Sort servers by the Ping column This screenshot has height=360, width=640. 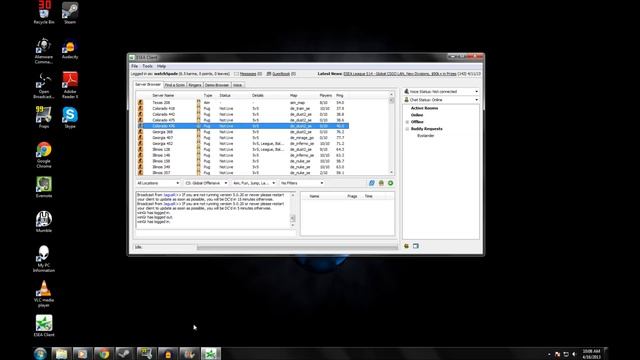pyautogui.click(x=341, y=96)
